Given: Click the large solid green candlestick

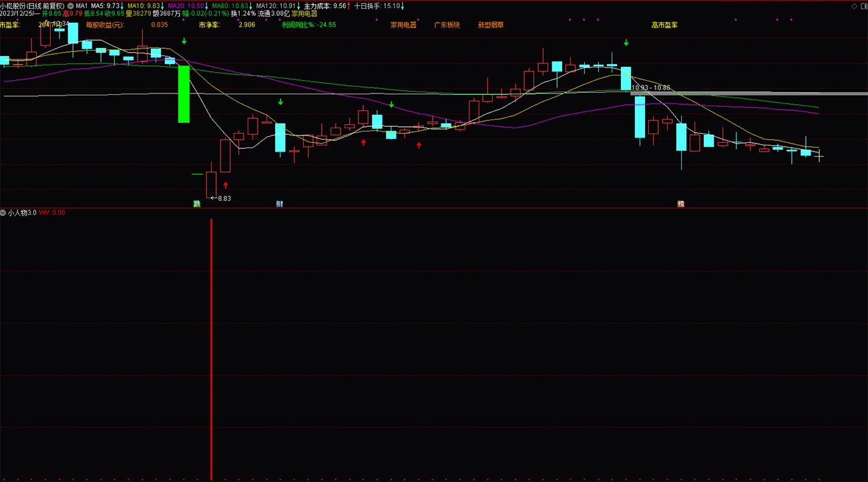Looking at the screenshot, I should (x=184, y=93).
